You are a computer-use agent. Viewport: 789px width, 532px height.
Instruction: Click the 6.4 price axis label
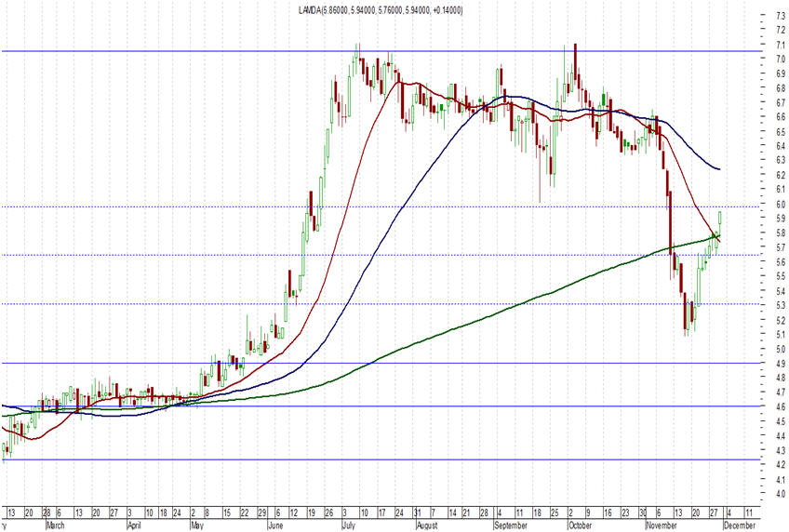781,146
